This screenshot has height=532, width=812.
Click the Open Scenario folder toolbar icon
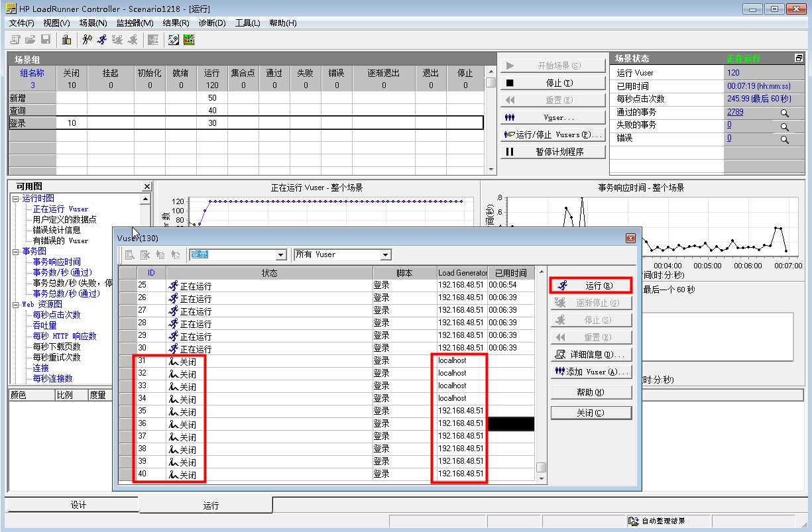[30, 40]
